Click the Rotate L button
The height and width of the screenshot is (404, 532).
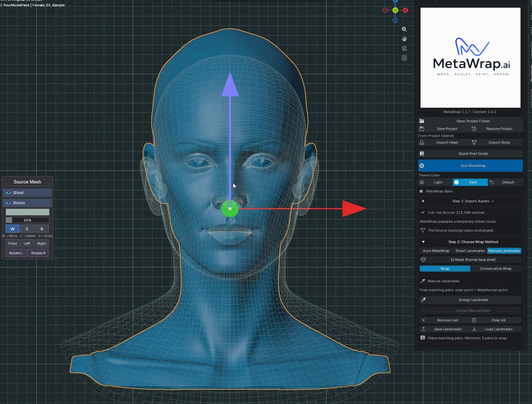pyautogui.click(x=16, y=253)
